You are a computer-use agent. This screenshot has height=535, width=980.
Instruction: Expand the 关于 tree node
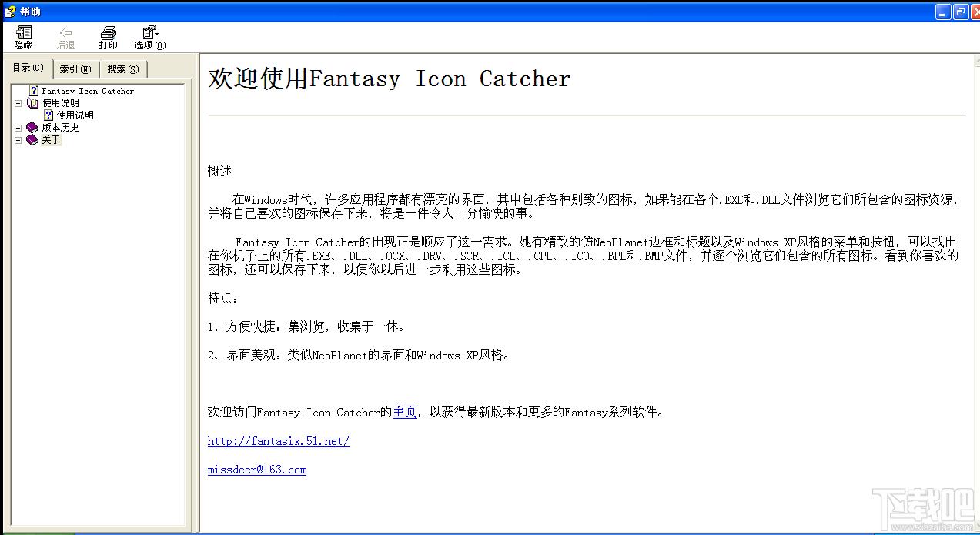point(18,140)
